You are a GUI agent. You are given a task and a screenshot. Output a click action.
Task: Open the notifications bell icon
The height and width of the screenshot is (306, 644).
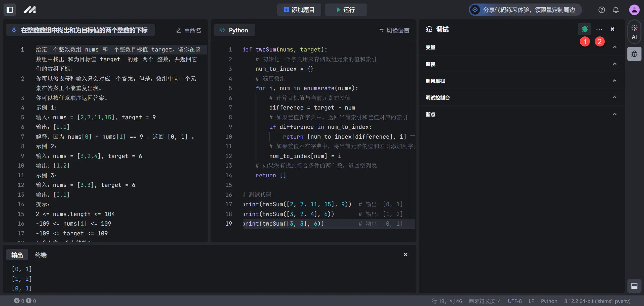(x=616, y=10)
